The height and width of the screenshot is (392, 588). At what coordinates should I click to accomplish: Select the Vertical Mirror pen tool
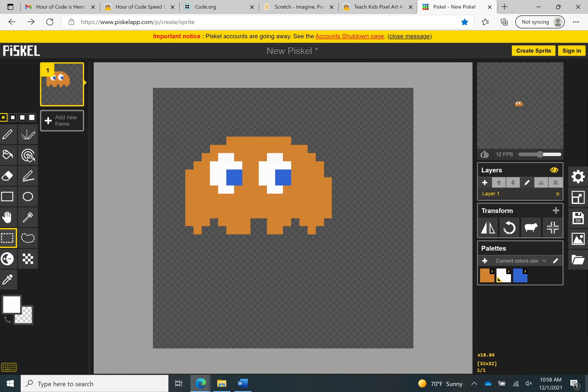tap(28, 135)
